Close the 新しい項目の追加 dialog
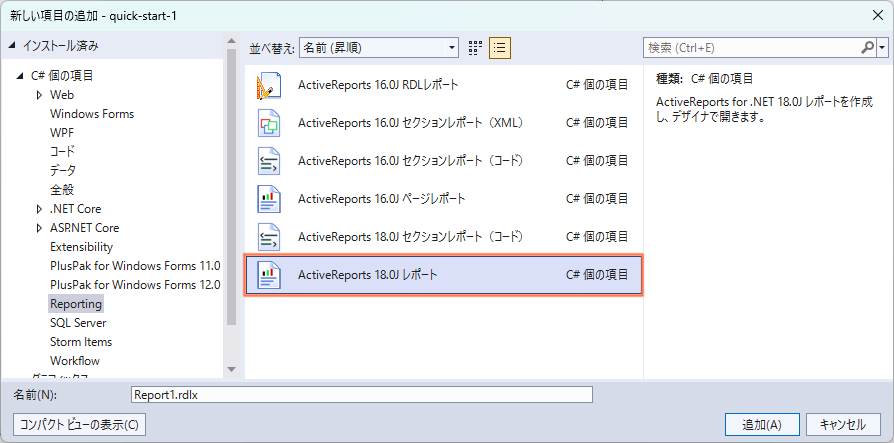 tap(878, 15)
